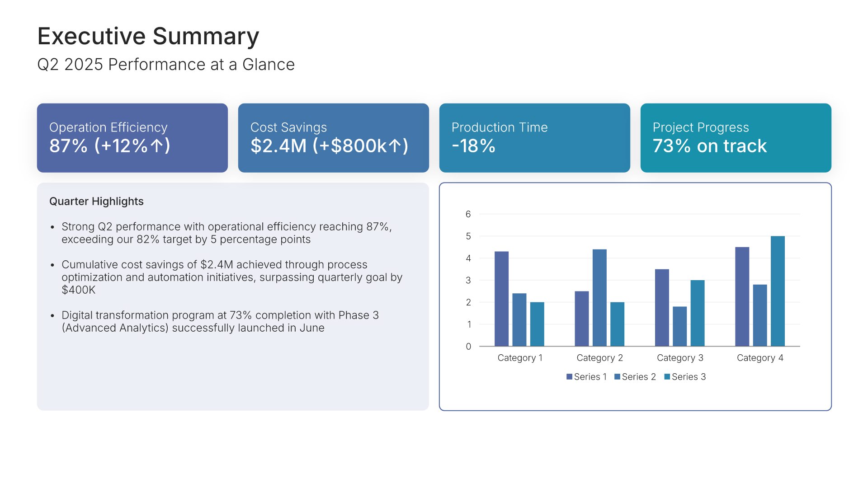Screen dimensions: 868x488
Task: Select Category 1 Series 1 bar
Action: coord(501,299)
